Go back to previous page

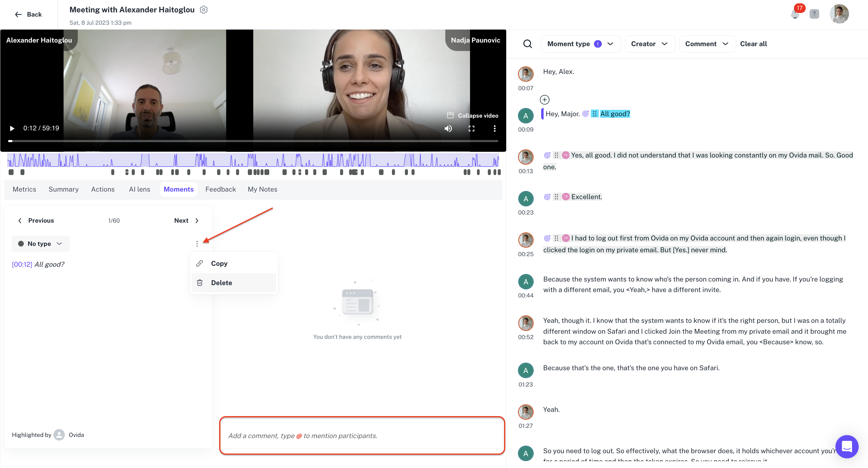tap(28, 14)
